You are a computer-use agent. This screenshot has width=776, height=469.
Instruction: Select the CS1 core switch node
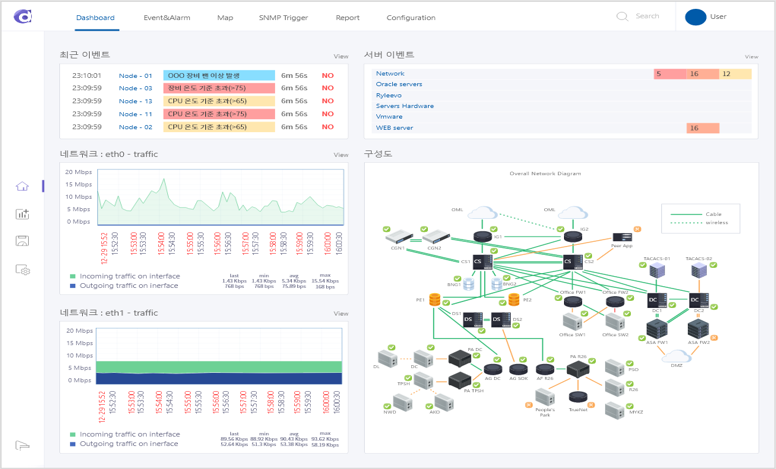pos(477,261)
